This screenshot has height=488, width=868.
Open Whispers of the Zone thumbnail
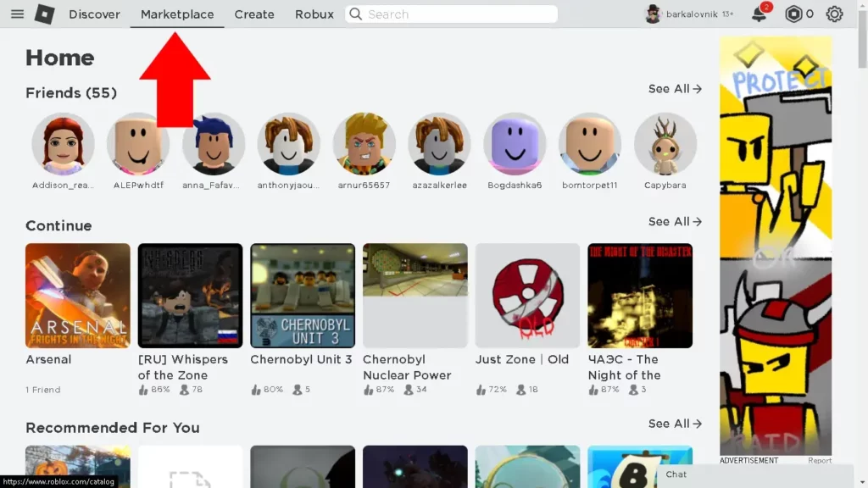point(191,296)
